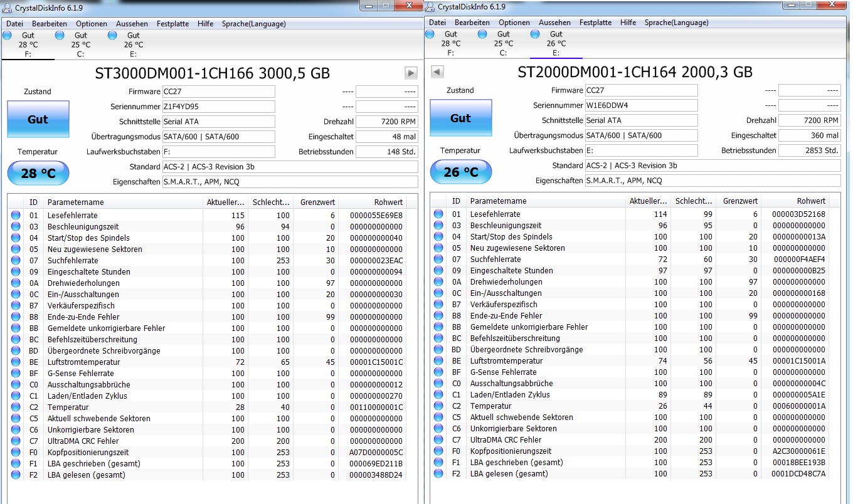The image size is (853, 504).
Task: Click raw value 0000055E69E8 in left window
Action: tap(376, 215)
